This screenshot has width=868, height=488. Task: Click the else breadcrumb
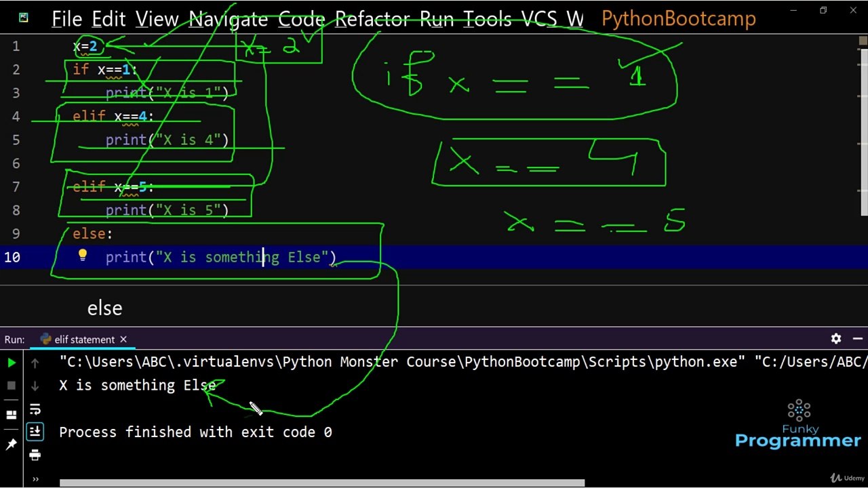coord(104,308)
